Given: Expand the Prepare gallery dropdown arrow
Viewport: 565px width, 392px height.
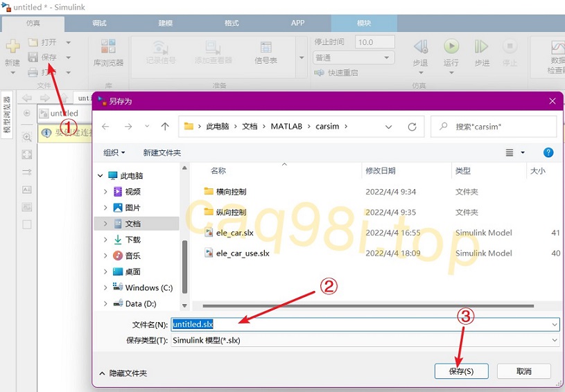Looking at the screenshot, I should point(302,57).
